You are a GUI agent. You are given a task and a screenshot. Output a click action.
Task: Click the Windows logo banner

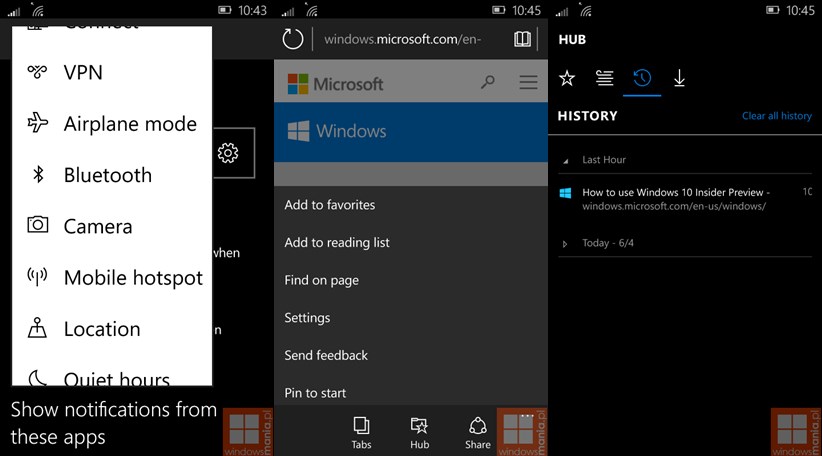[x=337, y=131]
